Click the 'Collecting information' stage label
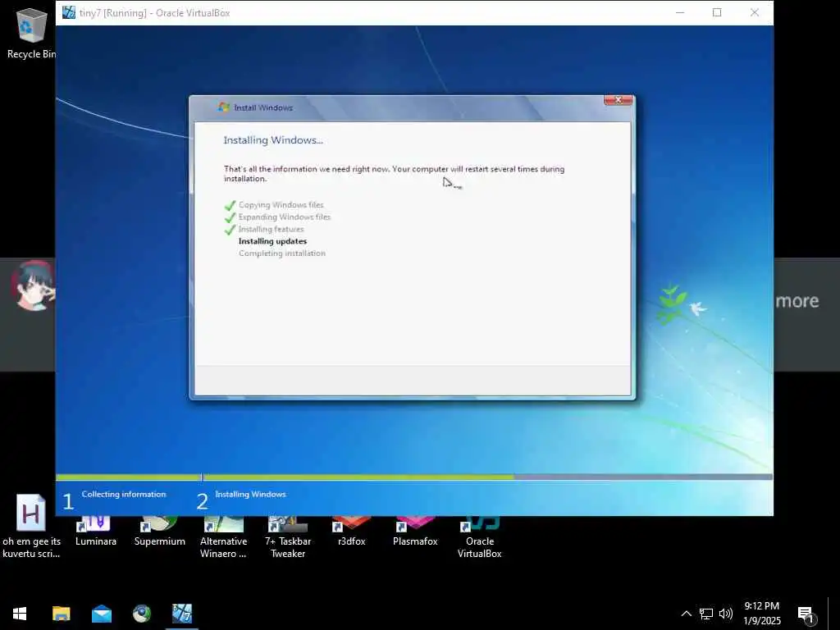The image size is (840, 630). pos(124,494)
